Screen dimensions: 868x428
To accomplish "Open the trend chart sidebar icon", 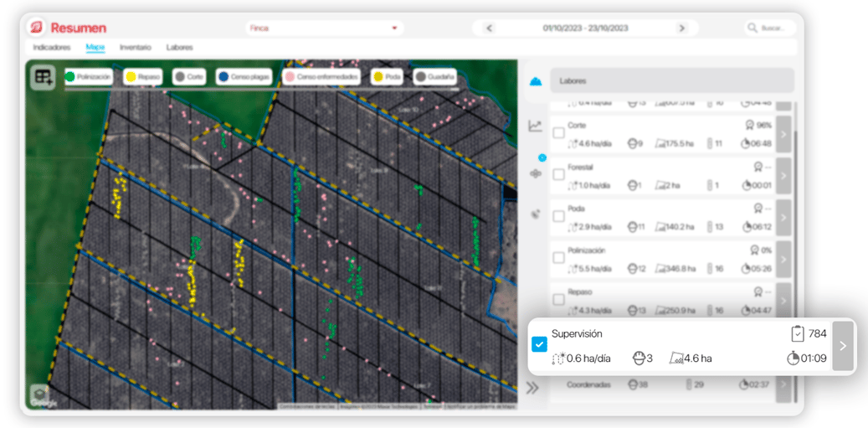I will click(535, 126).
